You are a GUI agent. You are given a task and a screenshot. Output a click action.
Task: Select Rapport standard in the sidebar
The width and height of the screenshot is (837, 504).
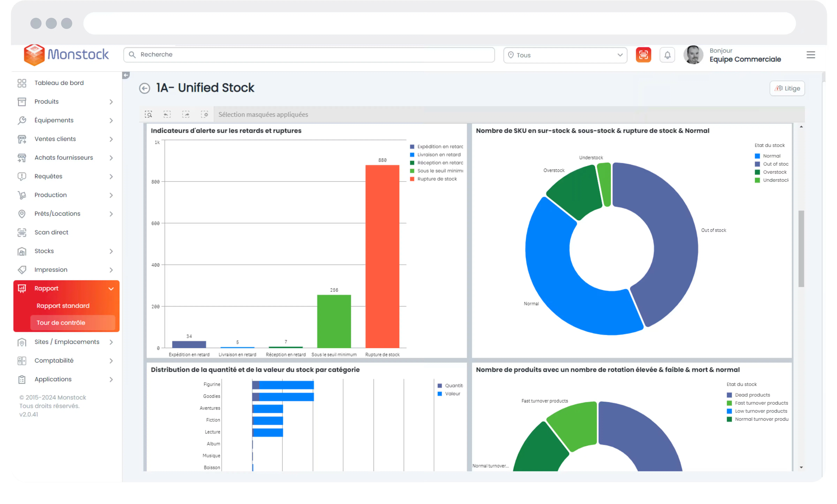63,306
